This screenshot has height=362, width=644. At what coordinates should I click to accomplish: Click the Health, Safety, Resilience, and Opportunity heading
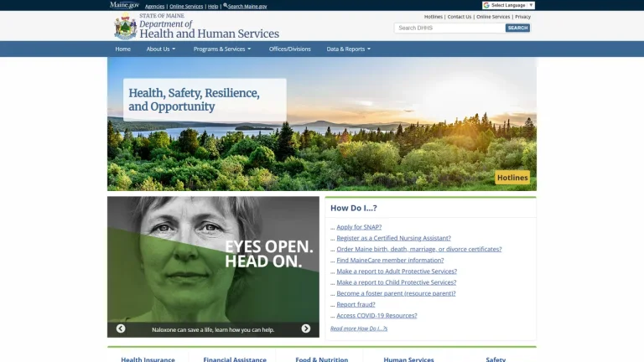[194, 100]
